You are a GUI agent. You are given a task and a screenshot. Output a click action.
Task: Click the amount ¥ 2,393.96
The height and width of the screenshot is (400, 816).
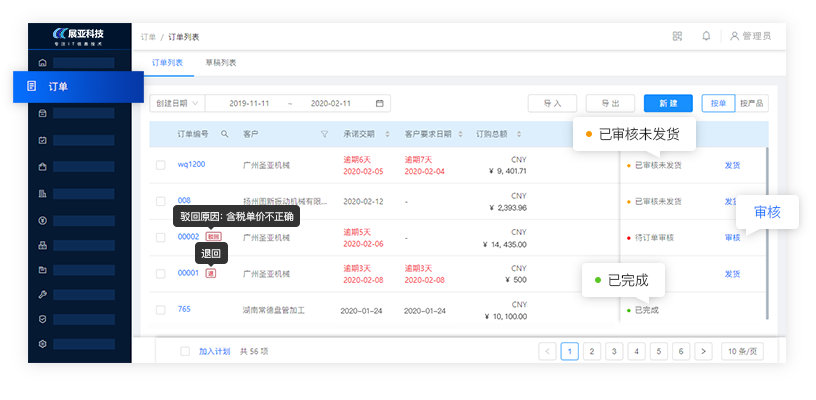click(508, 208)
